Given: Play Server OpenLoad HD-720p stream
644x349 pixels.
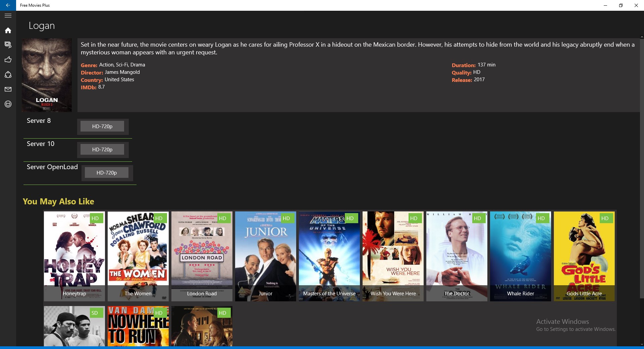Looking at the screenshot, I should [x=107, y=173].
